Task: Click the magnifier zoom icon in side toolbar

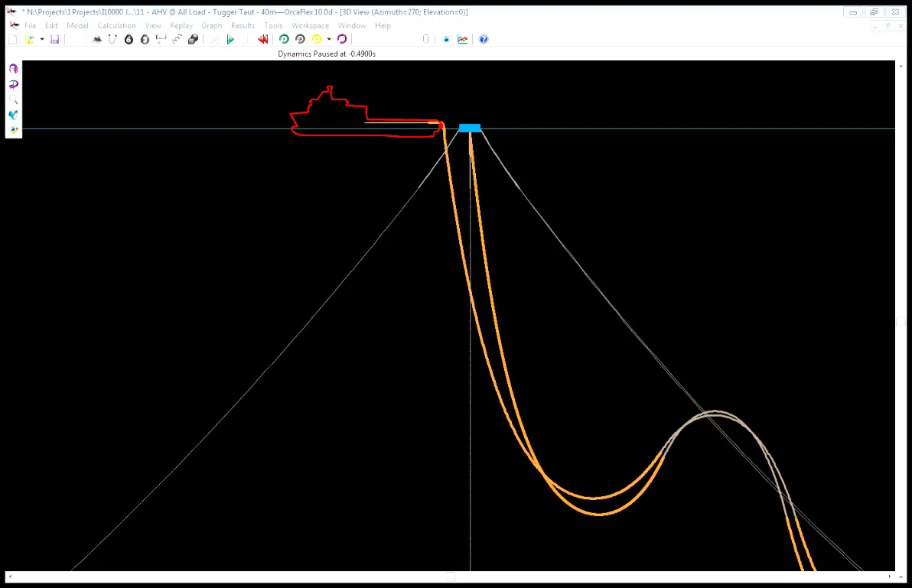Action: [x=13, y=99]
